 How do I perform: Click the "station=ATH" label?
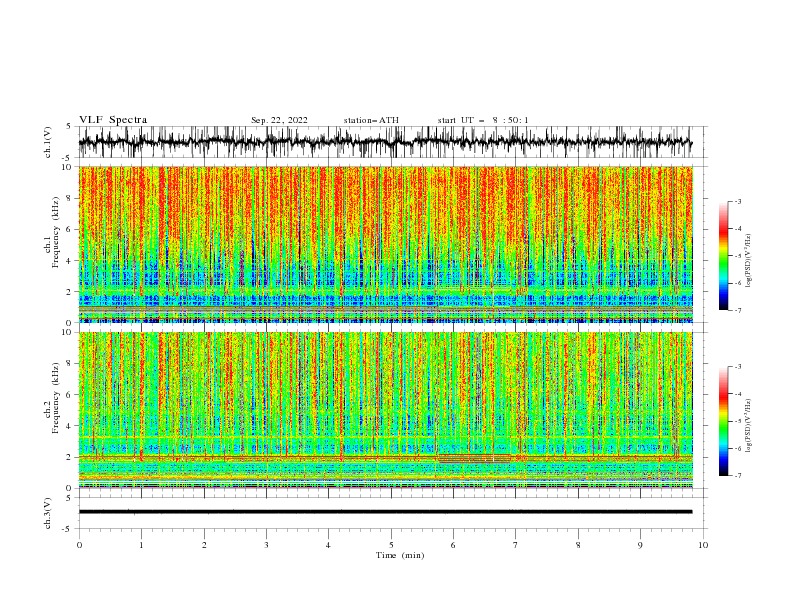(371, 120)
